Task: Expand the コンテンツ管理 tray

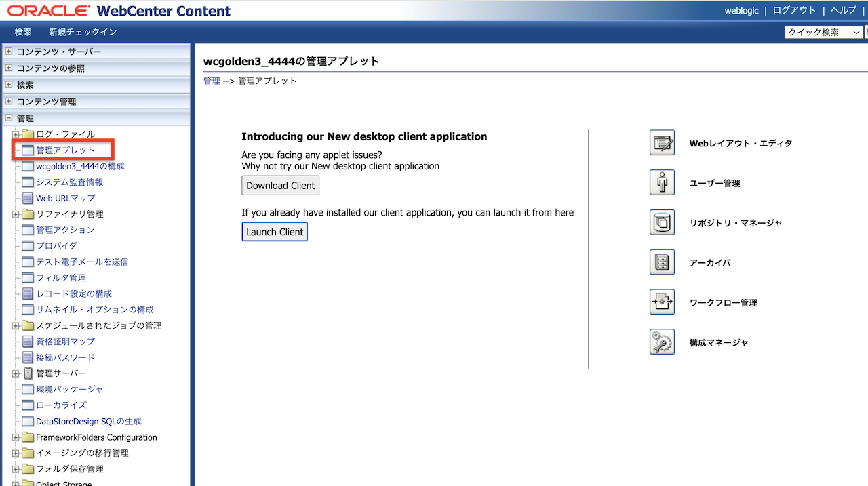Action: coord(9,102)
